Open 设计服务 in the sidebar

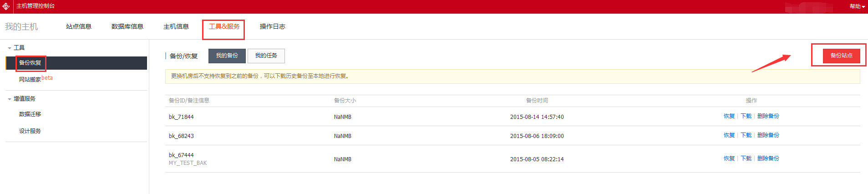[x=30, y=131]
